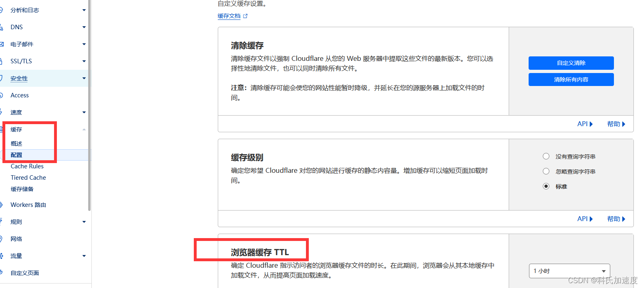Open the 安全性 sidebar section

click(19, 78)
